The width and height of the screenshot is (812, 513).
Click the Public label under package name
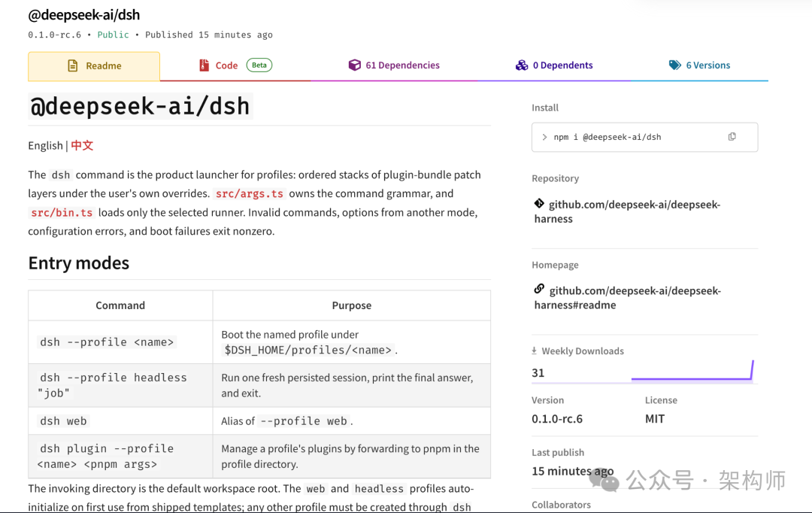(x=113, y=35)
